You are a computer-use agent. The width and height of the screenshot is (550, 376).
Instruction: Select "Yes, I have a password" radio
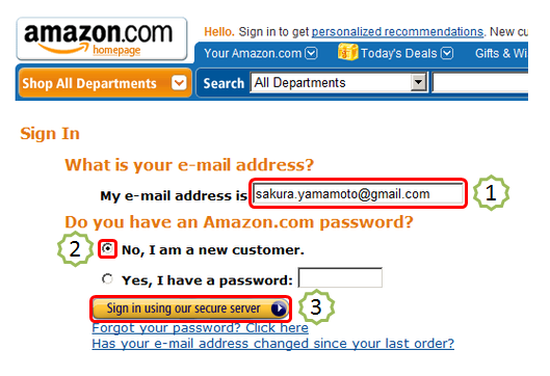107,279
